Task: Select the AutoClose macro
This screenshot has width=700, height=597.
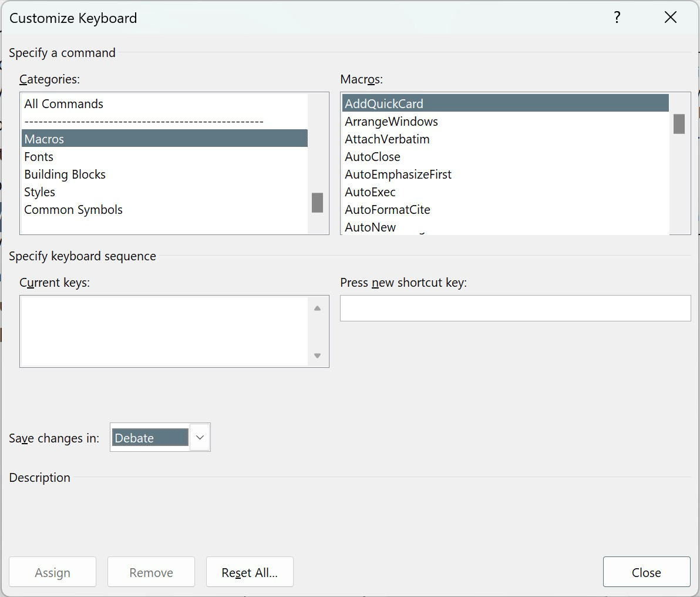Action: click(373, 157)
